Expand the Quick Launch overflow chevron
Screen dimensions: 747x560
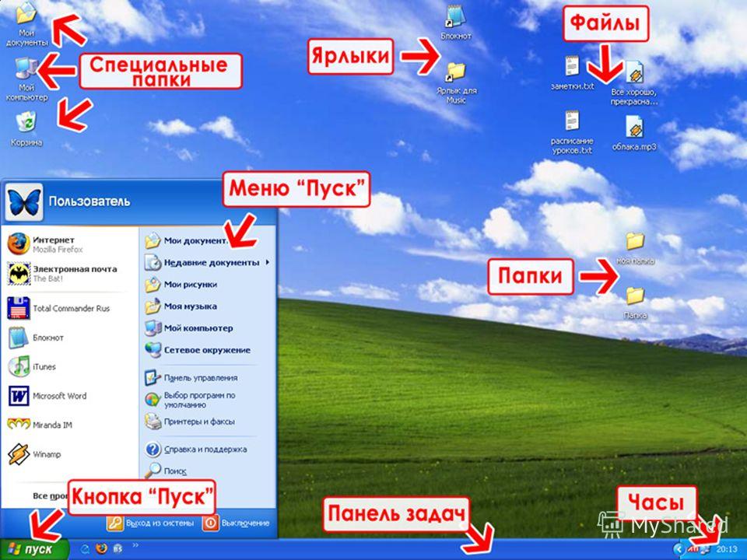(135, 545)
